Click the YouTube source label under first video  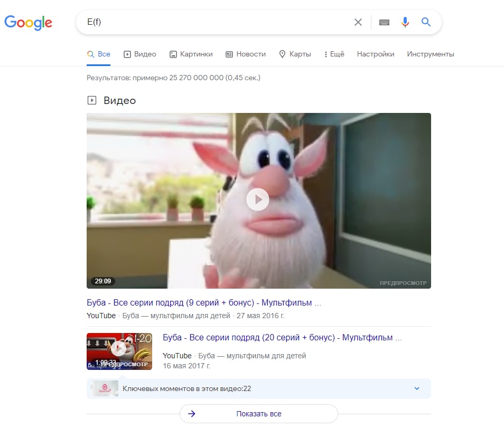point(101,316)
